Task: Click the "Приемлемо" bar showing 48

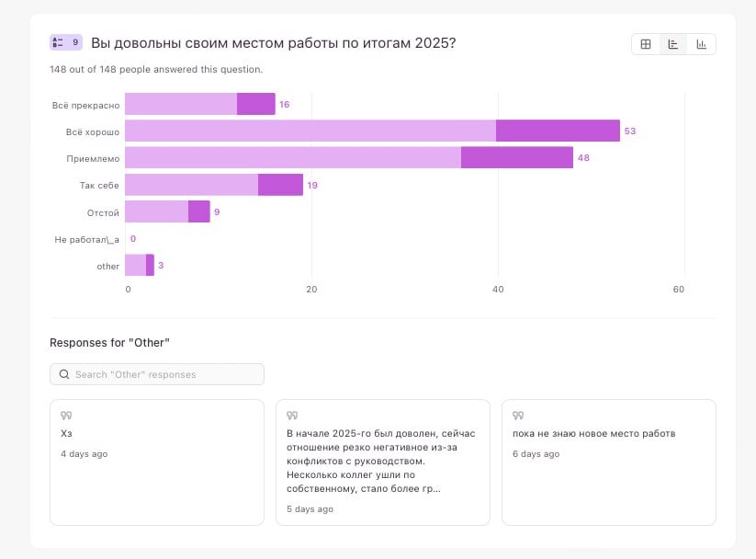Action: click(x=348, y=158)
